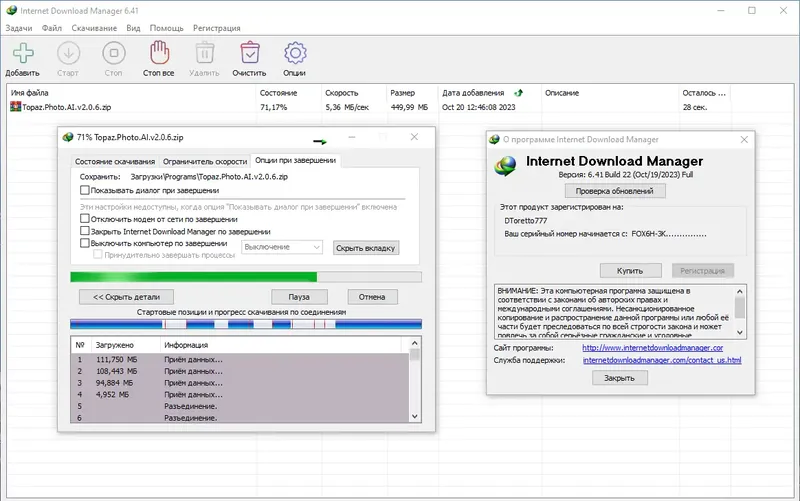Select connection row with 111,750 МБ

[x=240, y=360]
